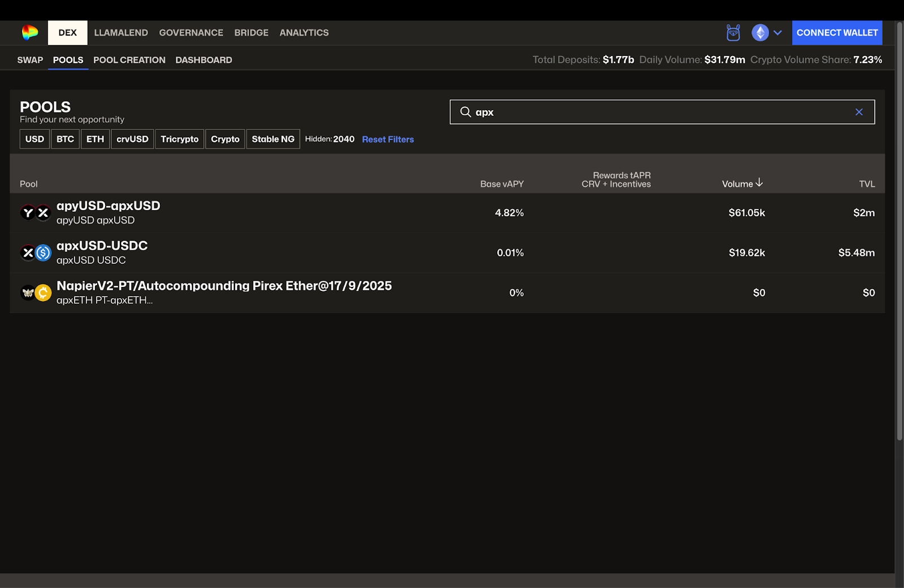The width and height of the screenshot is (904, 588).
Task: Toggle the USD pool filter
Action: click(x=34, y=139)
